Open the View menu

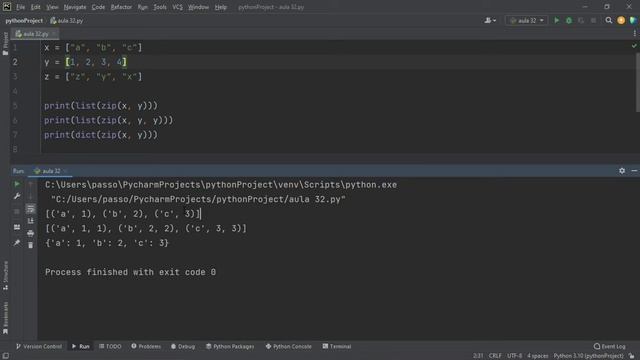click(x=52, y=7)
